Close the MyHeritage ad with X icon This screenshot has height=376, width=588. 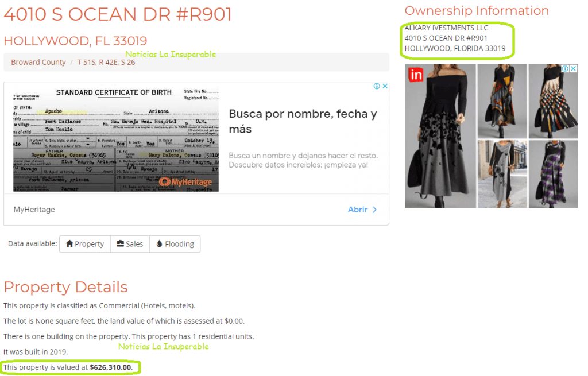click(x=385, y=86)
